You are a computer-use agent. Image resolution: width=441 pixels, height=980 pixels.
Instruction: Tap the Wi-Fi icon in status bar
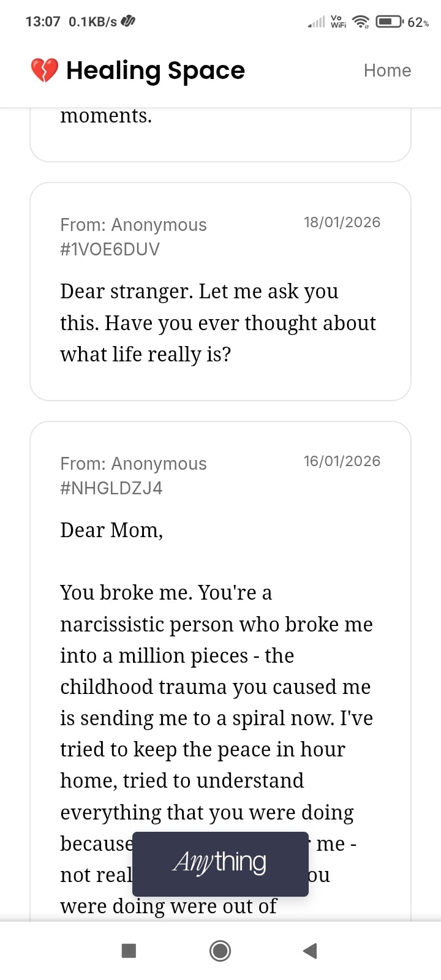tap(361, 22)
